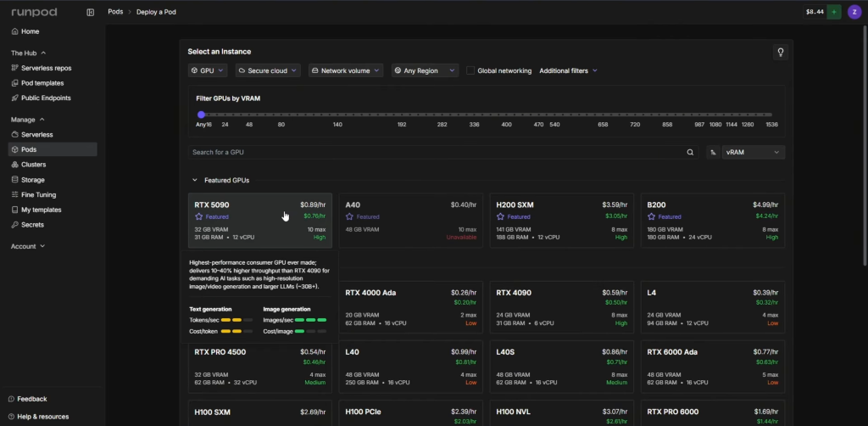The height and width of the screenshot is (426, 868).
Task: Click the Clusters icon
Action: [15, 165]
